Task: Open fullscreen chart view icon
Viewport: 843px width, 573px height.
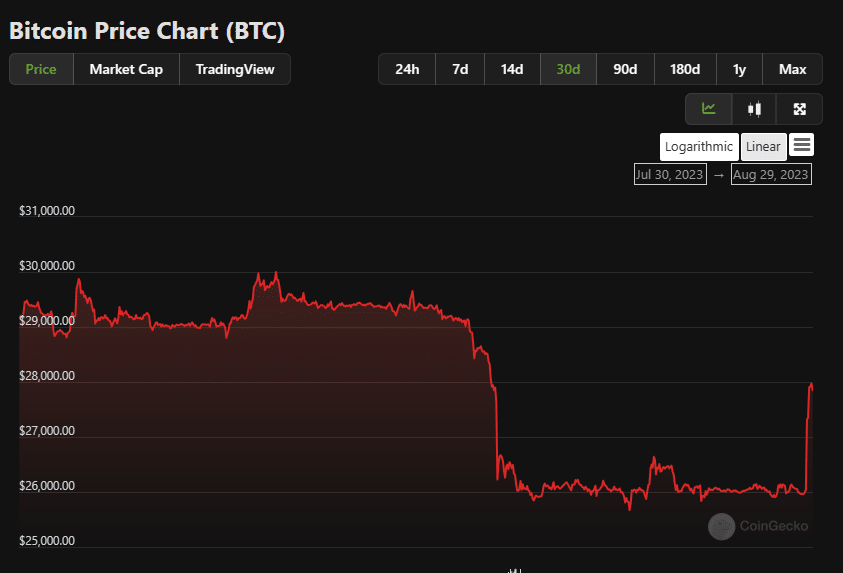Action: pos(799,109)
